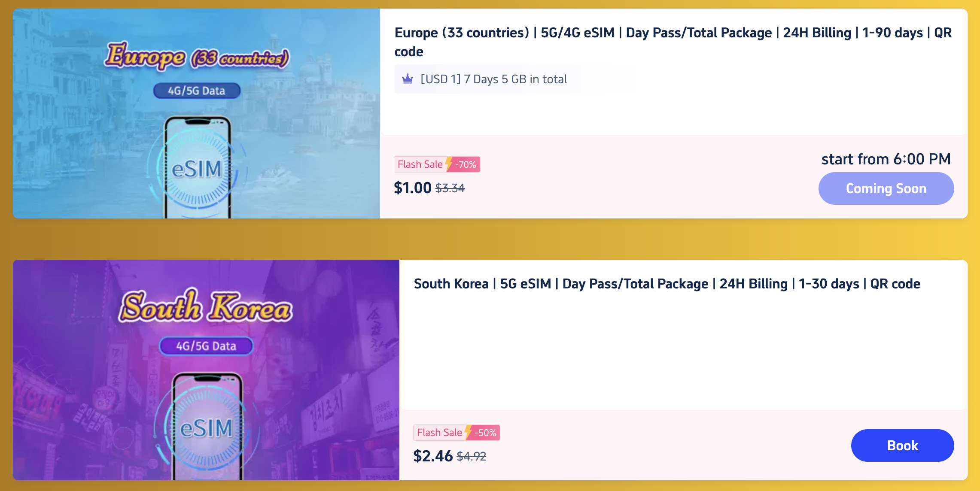
Task: Click the Europe (33 countries) logo text in banner
Action: click(x=197, y=57)
